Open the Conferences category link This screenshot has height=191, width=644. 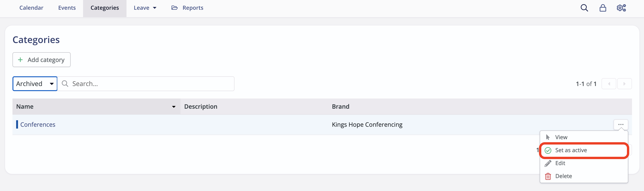click(38, 124)
